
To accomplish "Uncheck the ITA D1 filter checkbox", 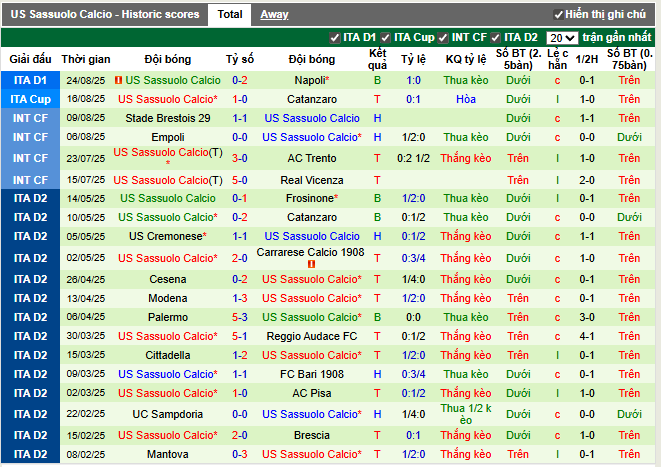I will 335,38.
